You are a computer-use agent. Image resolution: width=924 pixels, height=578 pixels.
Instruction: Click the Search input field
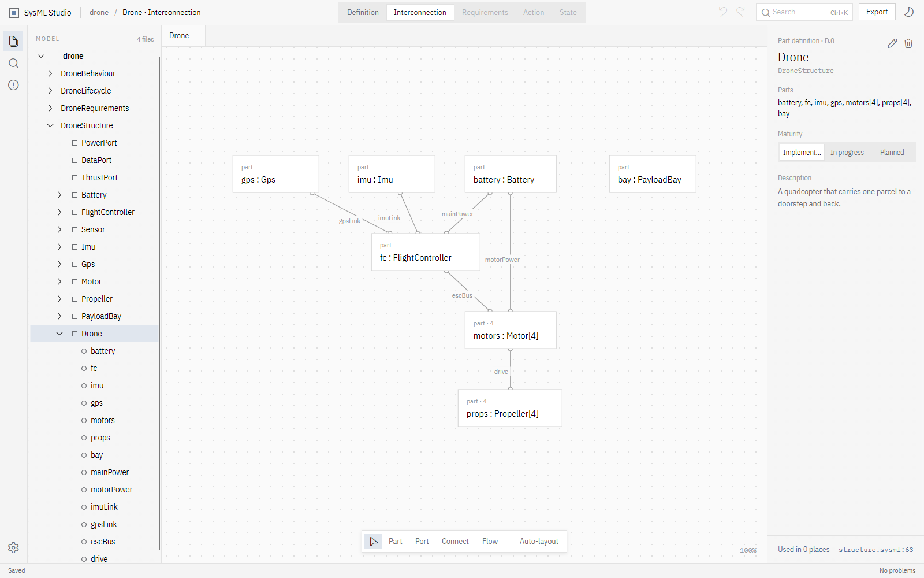[804, 12]
